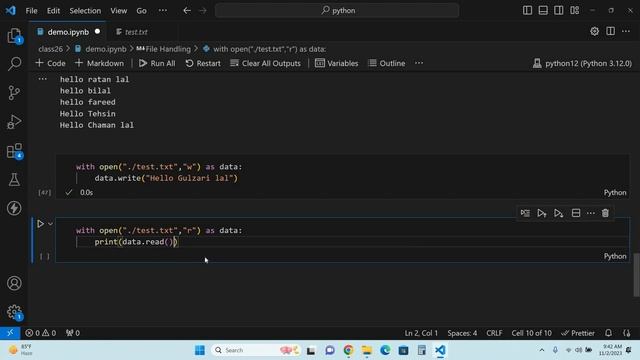
Task: Open notebook settings gear in editor title
Action: pyautogui.click(x=594, y=31)
